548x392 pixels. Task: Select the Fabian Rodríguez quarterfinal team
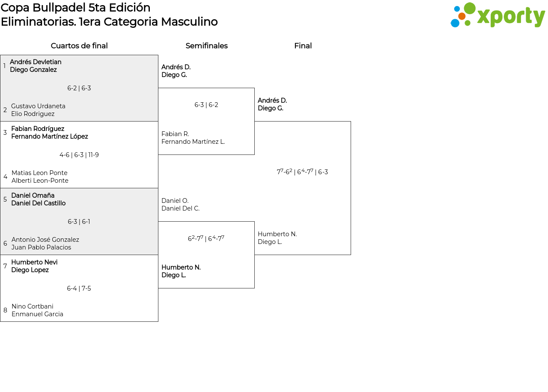coord(49,133)
